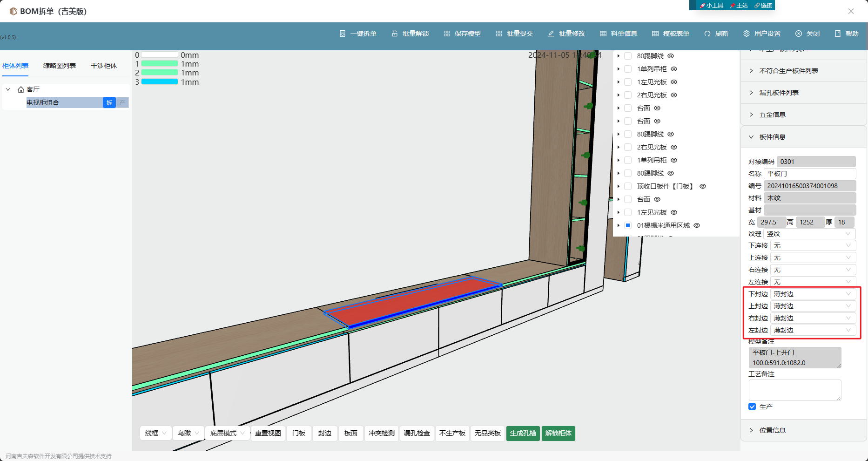The image size is (868, 461).
Task: Click the 批量解锁 unlock icon
Action: (395, 34)
